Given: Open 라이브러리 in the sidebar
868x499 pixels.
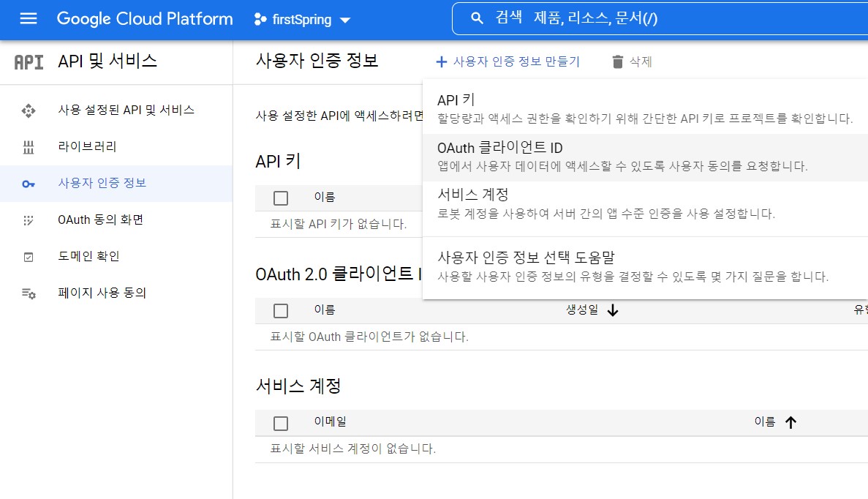Looking at the screenshot, I should [116, 147].
